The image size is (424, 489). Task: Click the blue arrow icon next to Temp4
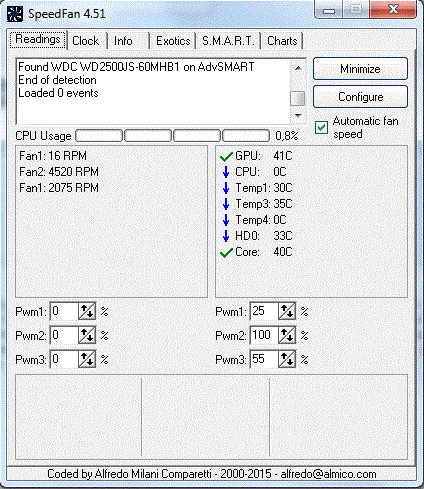(x=226, y=220)
